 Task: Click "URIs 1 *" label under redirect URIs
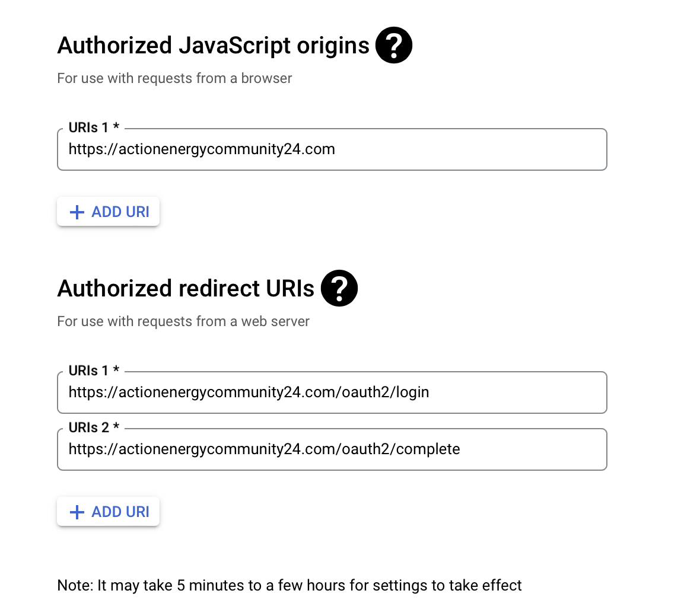(94, 371)
